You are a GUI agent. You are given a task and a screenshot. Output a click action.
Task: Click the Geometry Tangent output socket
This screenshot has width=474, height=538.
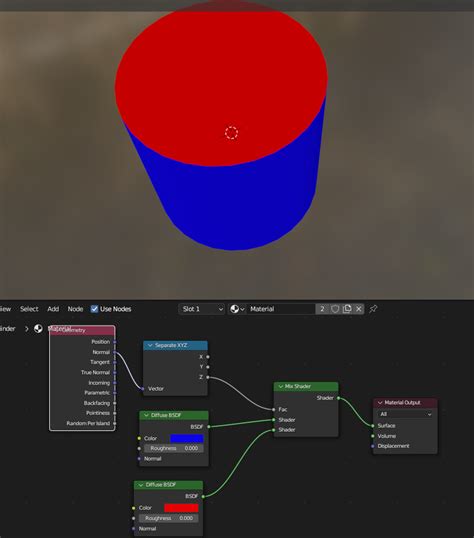tap(115, 362)
